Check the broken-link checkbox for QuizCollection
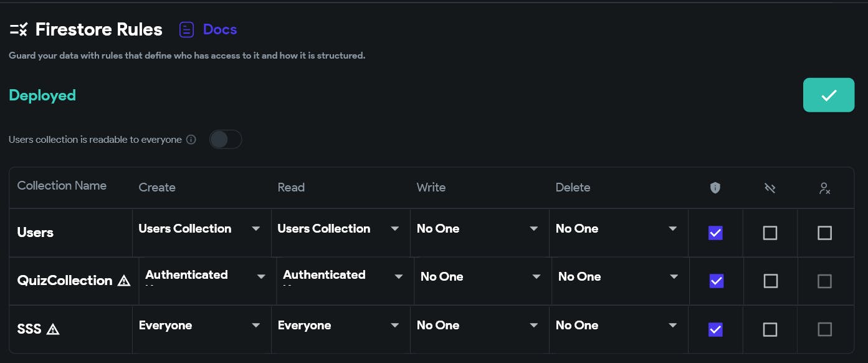The image size is (868, 363). 771,281
